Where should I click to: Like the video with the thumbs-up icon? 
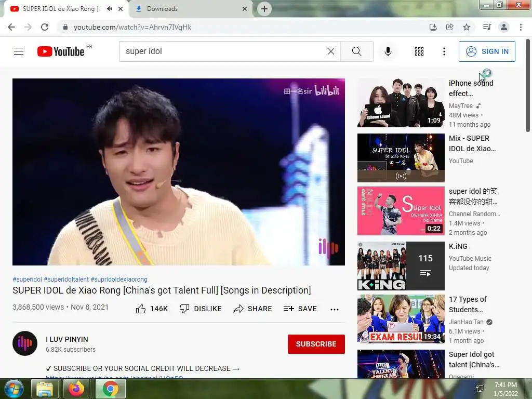pos(141,309)
